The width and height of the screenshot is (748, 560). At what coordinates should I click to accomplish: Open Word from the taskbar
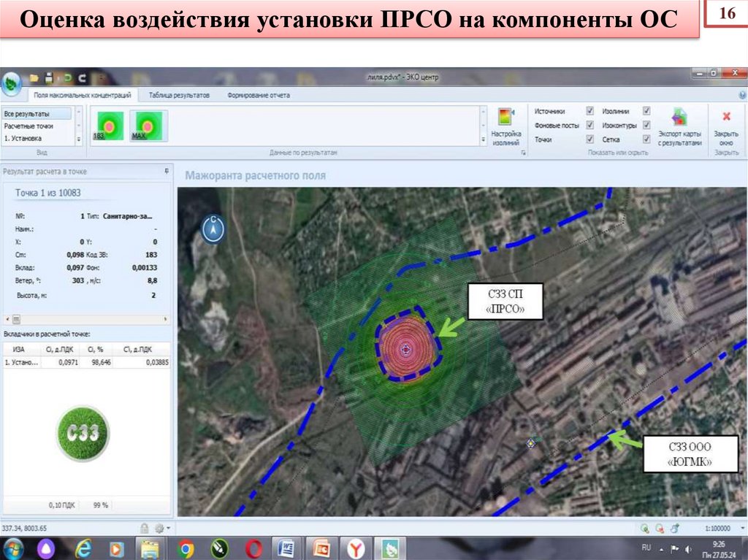(x=287, y=549)
